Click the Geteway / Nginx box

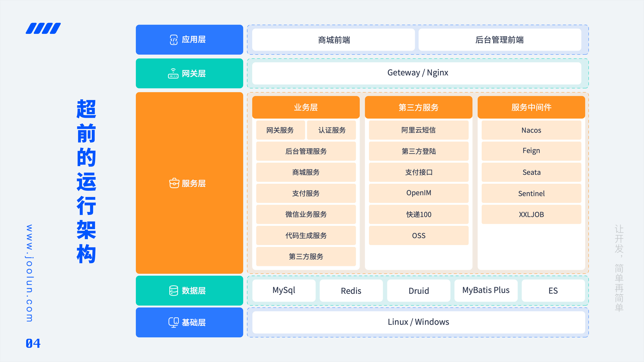(x=417, y=73)
